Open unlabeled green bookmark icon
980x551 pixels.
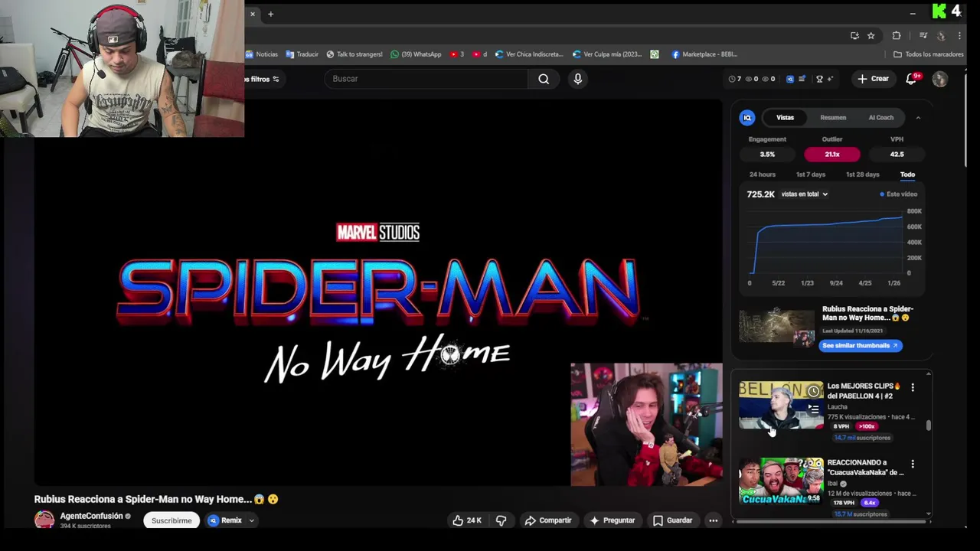[655, 54]
